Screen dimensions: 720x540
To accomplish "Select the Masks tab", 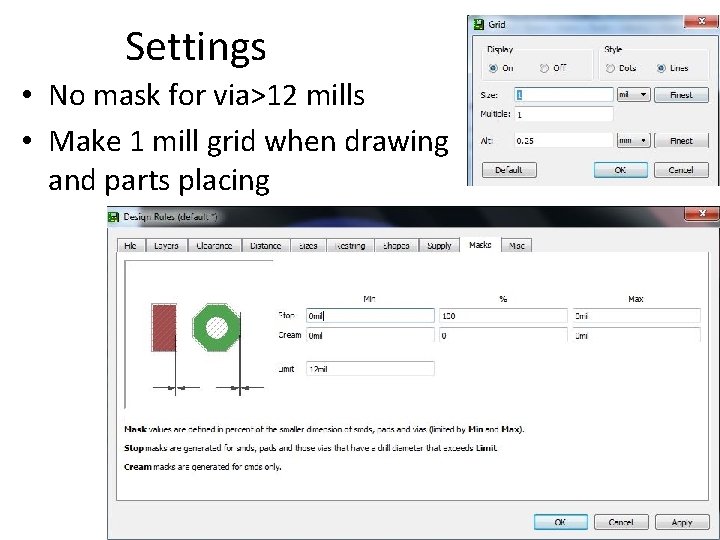I will pos(480,245).
